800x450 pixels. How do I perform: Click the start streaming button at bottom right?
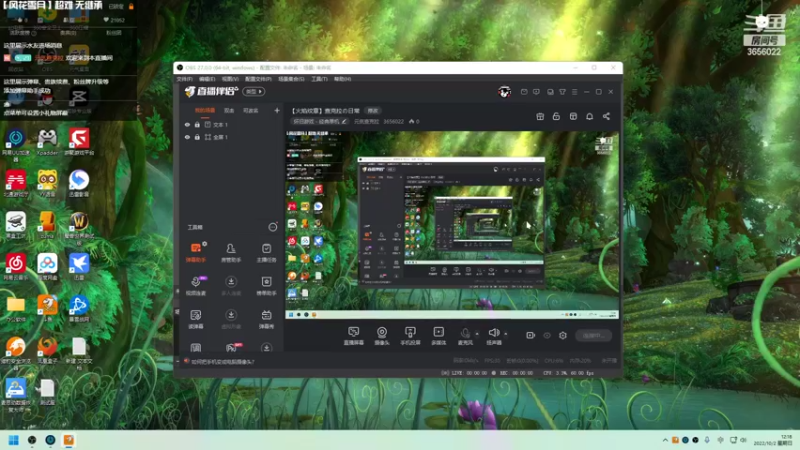coord(593,335)
